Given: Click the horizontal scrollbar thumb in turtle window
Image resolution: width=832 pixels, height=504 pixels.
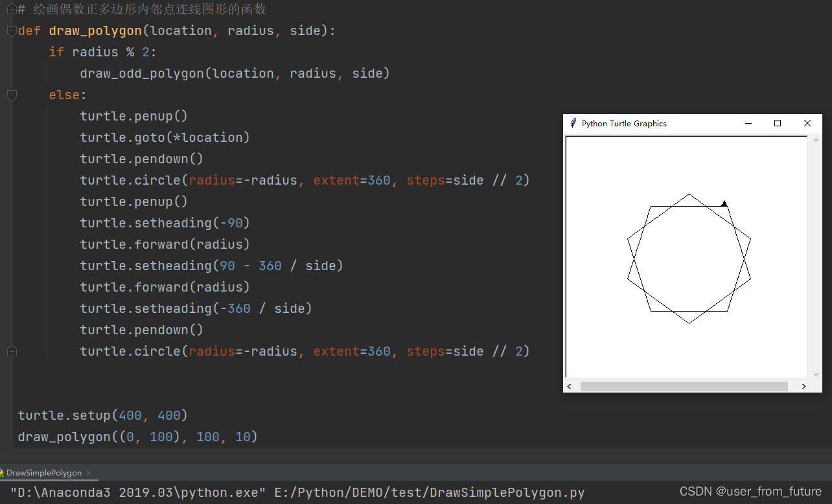Looking at the screenshot, I should pos(684,386).
